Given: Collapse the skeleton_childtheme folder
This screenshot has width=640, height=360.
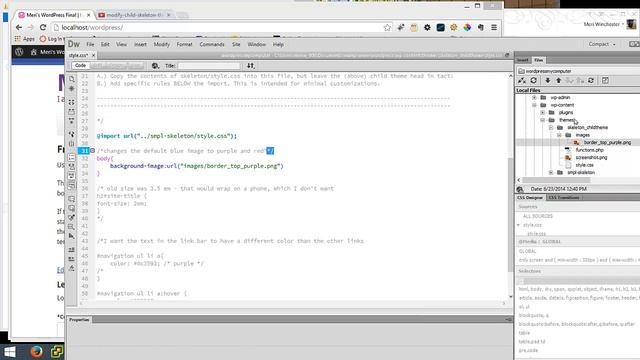Looking at the screenshot, I should click(x=551, y=127).
